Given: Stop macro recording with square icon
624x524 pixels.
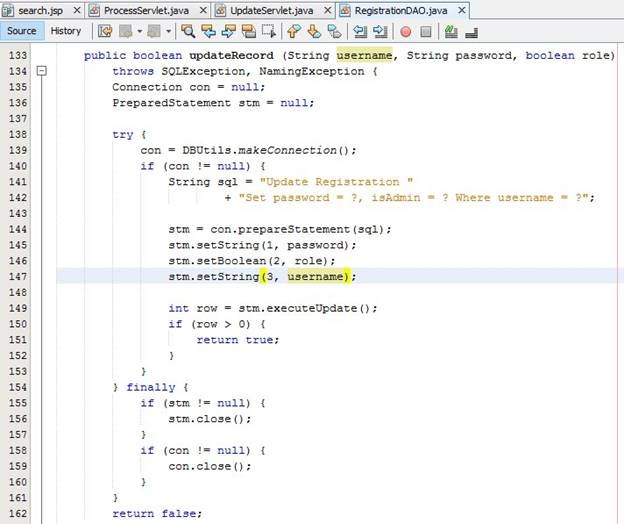Looking at the screenshot, I should coord(426,31).
